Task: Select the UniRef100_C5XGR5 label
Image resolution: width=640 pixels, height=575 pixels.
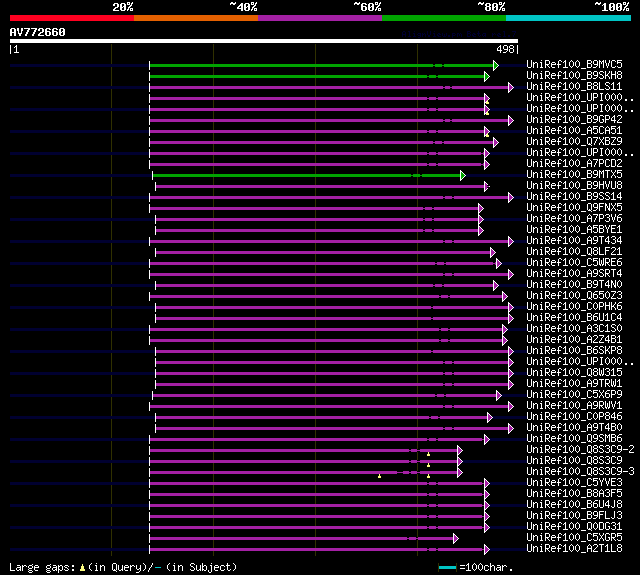Action: click(574, 538)
